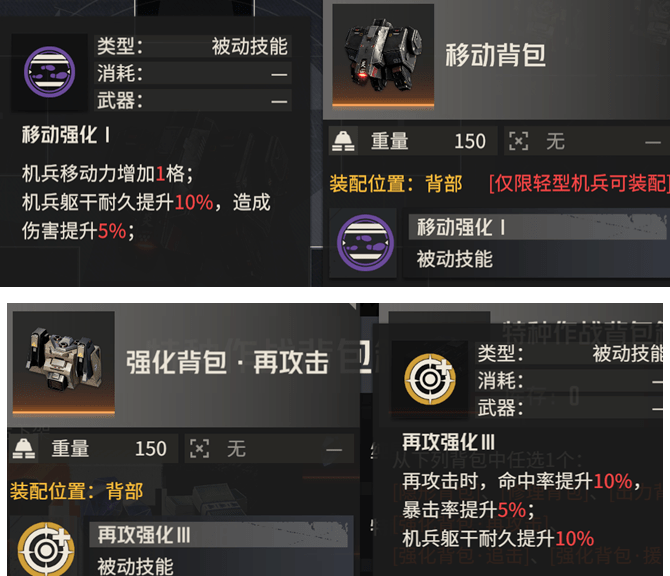Click the 强化背包·再攻击 backpack thumbnail
The width and height of the screenshot is (670, 576).
tap(64, 363)
